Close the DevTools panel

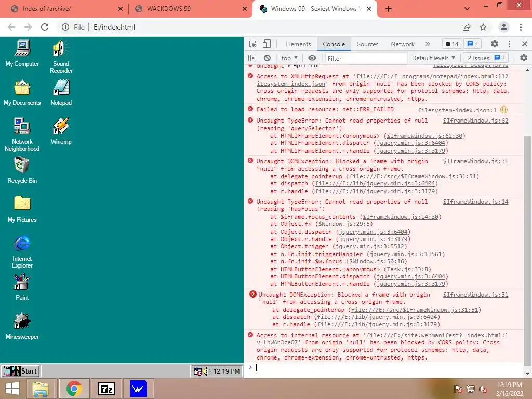point(525,44)
